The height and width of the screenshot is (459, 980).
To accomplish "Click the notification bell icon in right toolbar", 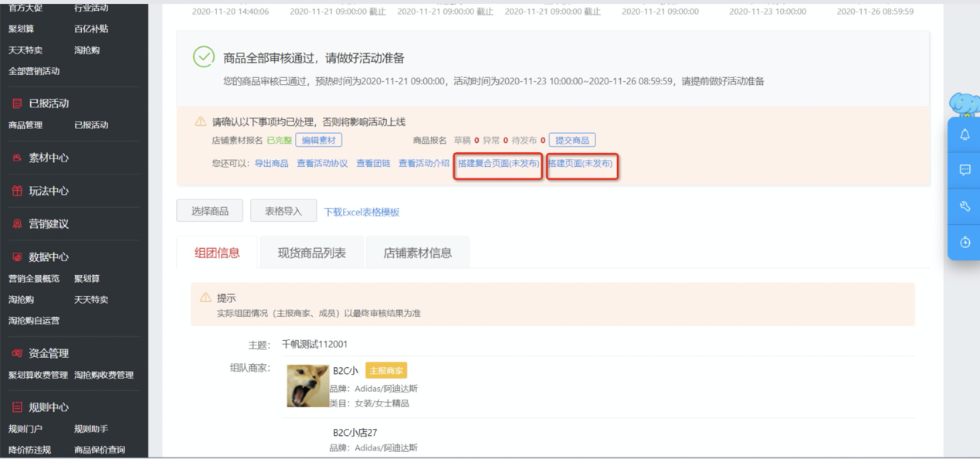I will pos(965,135).
